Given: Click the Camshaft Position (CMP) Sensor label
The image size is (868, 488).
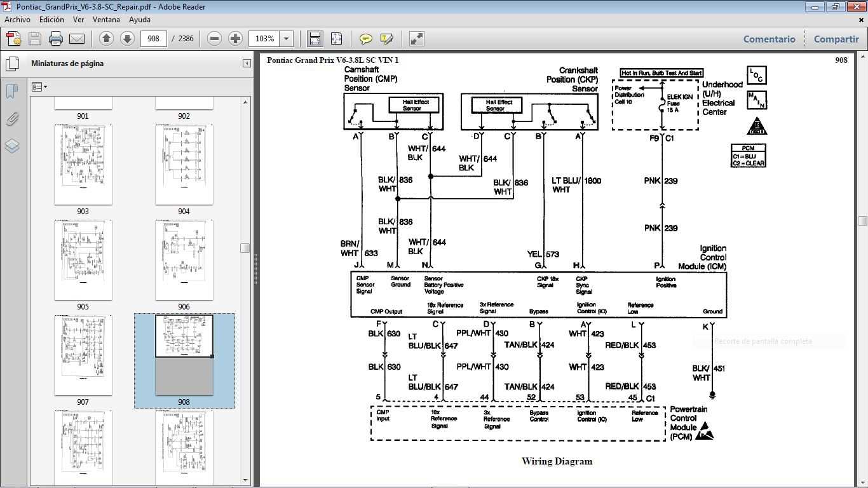Looking at the screenshot, I should (370, 79).
